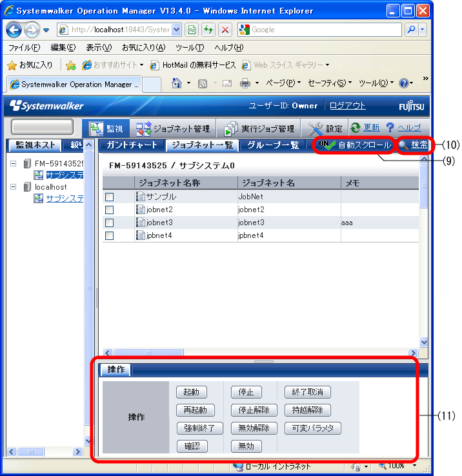The width and height of the screenshot is (462, 476).
Task: Switch to the グループ一覧 tab
Action: (273, 145)
